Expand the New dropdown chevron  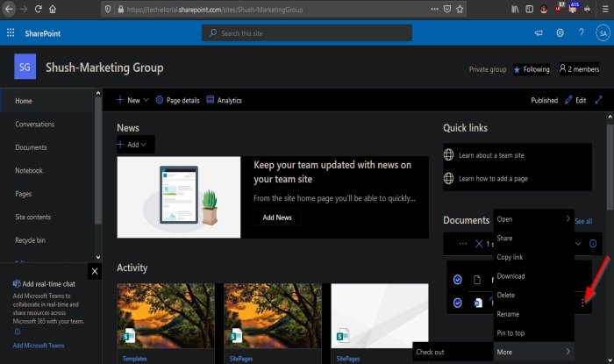point(146,100)
